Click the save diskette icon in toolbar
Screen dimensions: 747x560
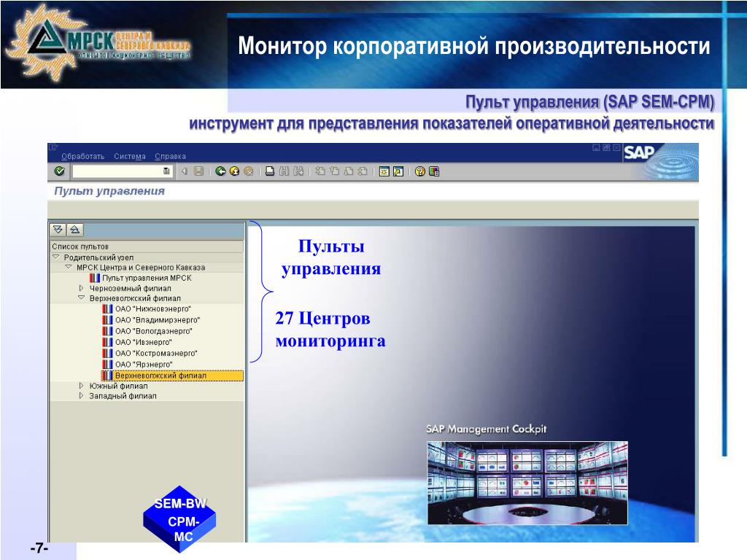click(x=198, y=171)
